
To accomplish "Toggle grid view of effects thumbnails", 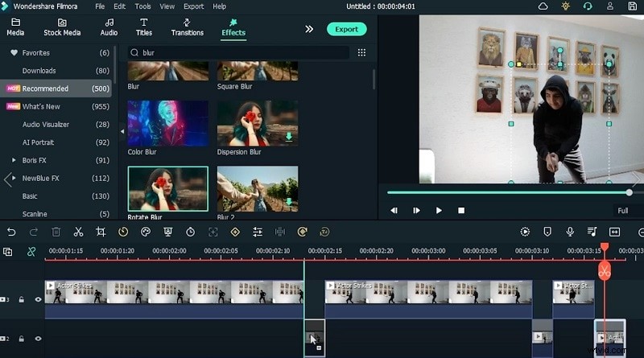I will (361, 52).
